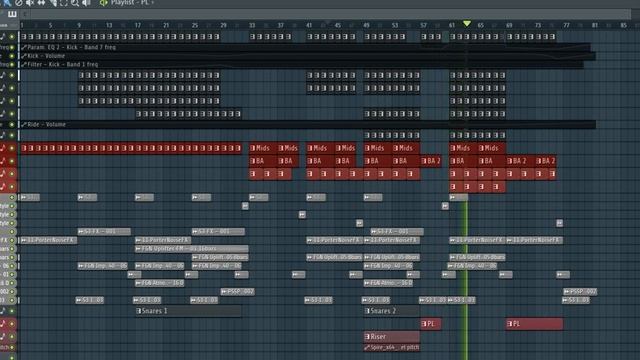Click pattern icon on first Mids clip
640x360 pixels.
point(253,148)
